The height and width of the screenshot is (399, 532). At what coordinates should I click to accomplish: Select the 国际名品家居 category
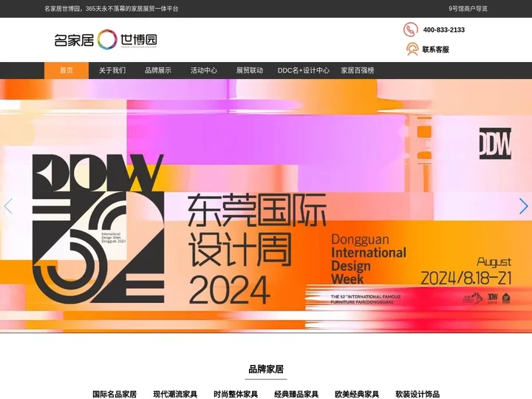[115, 395]
